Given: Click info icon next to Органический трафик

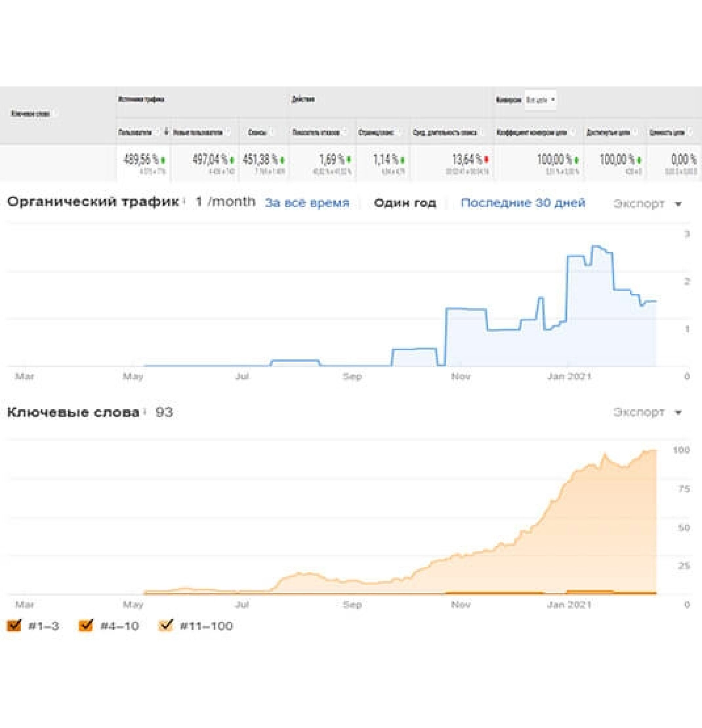Looking at the screenshot, I should (184, 202).
